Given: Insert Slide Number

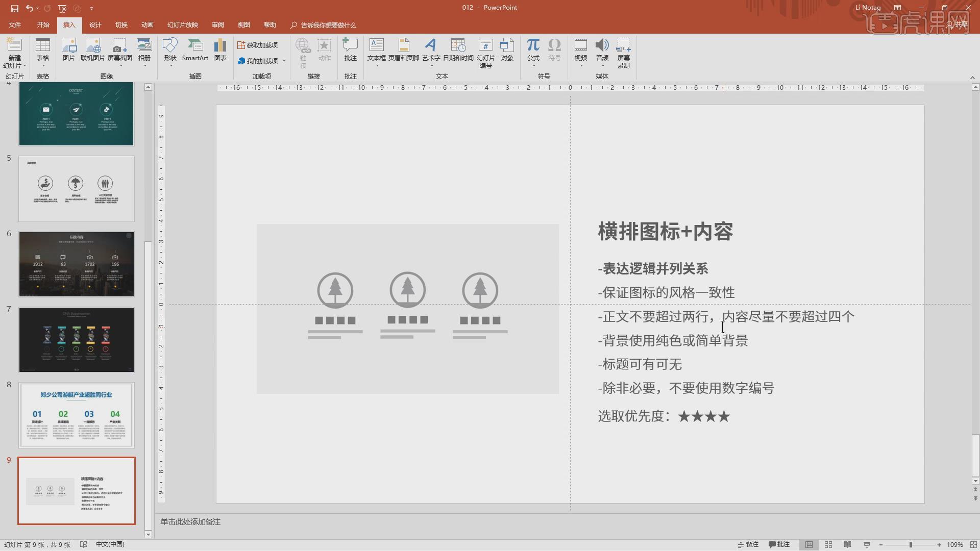Looking at the screenshot, I should (x=485, y=53).
